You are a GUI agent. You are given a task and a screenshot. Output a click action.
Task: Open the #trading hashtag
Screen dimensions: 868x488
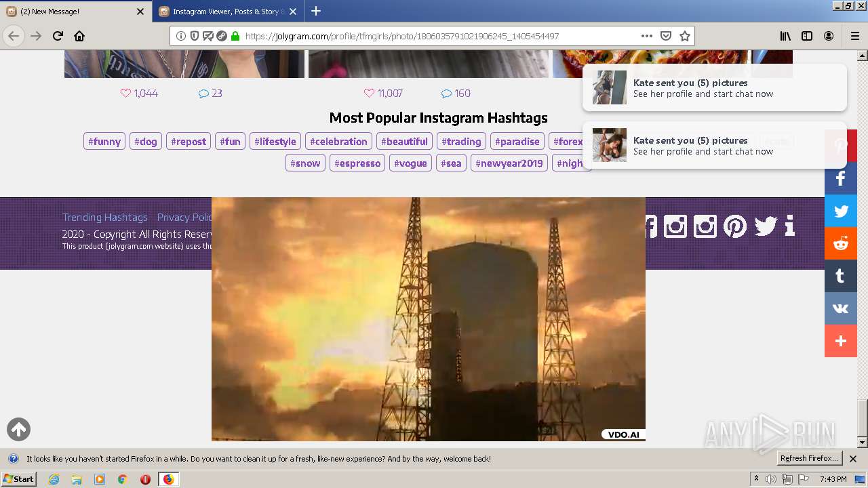tap(461, 142)
